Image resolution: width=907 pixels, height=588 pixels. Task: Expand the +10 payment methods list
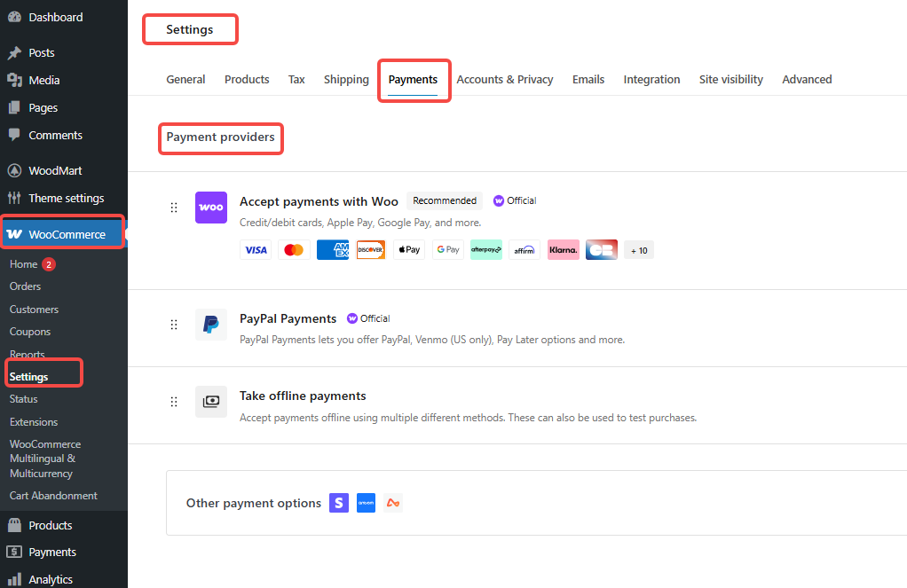[x=638, y=249]
